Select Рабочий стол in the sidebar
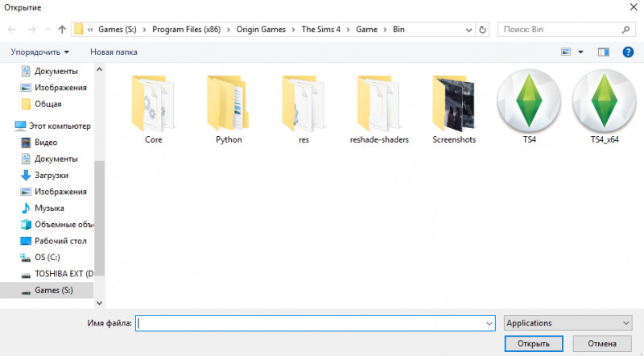The image size is (644, 356). (x=53, y=241)
